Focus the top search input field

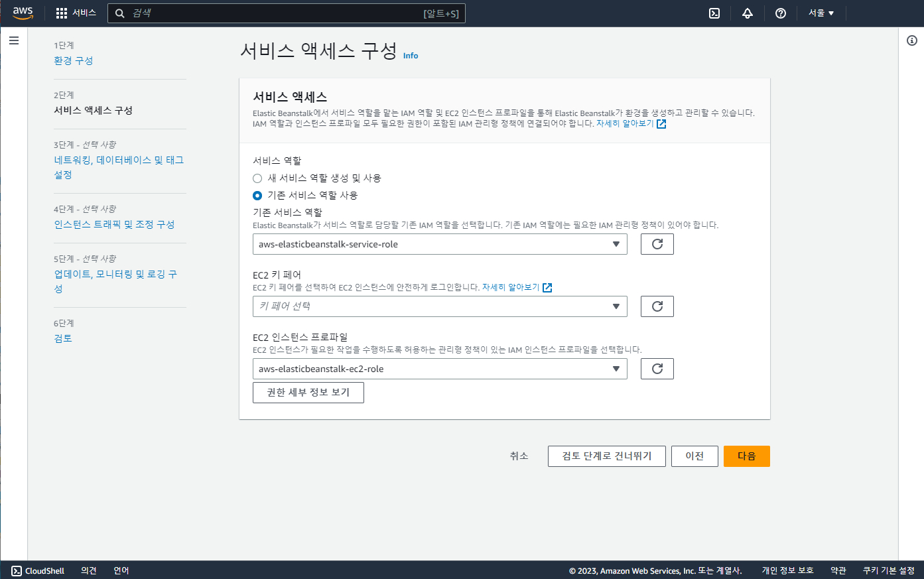[x=287, y=13]
